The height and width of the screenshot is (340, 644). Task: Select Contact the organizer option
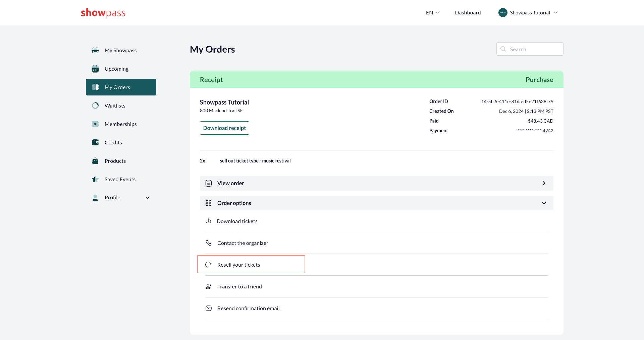click(x=377, y=243)
